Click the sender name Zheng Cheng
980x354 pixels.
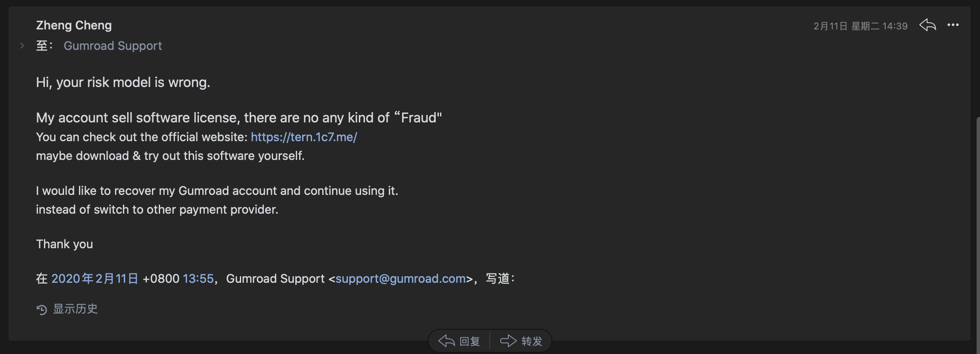74,25
